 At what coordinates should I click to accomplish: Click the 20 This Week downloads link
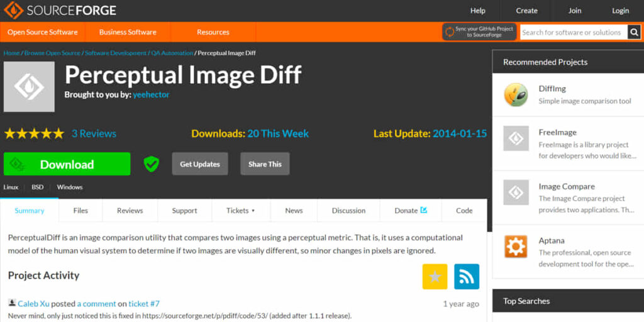278,133
